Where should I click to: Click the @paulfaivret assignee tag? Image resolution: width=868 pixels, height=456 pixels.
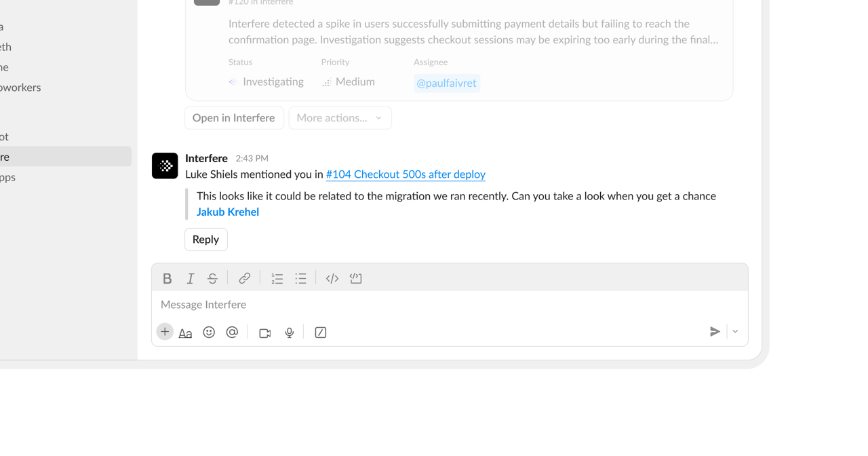click(x=447, y=83)
